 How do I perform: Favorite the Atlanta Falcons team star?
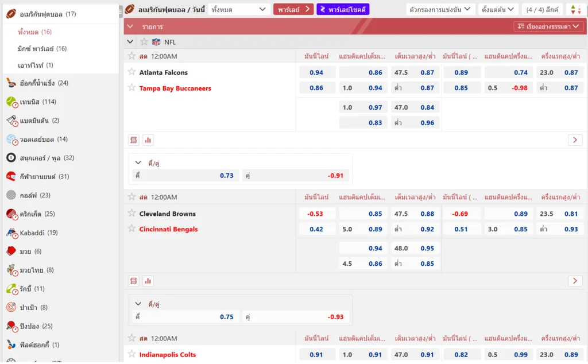pyautogui.click(x=132, y=72)
